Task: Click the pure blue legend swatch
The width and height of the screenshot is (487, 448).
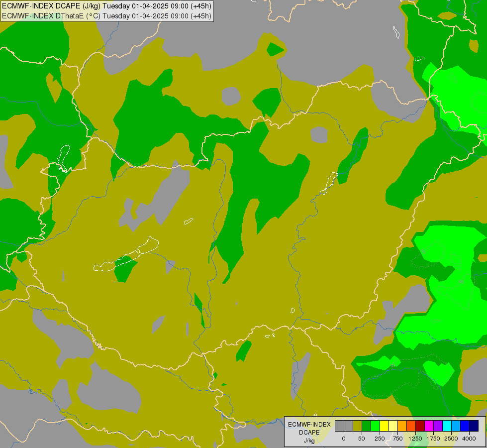Action: 465,426
